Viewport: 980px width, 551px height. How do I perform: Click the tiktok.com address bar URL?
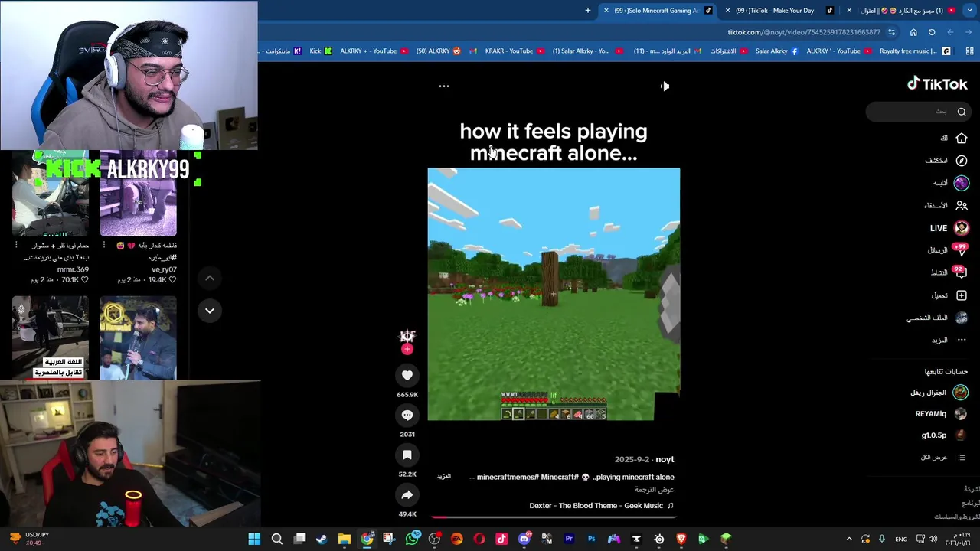click(x=803, y=32)
